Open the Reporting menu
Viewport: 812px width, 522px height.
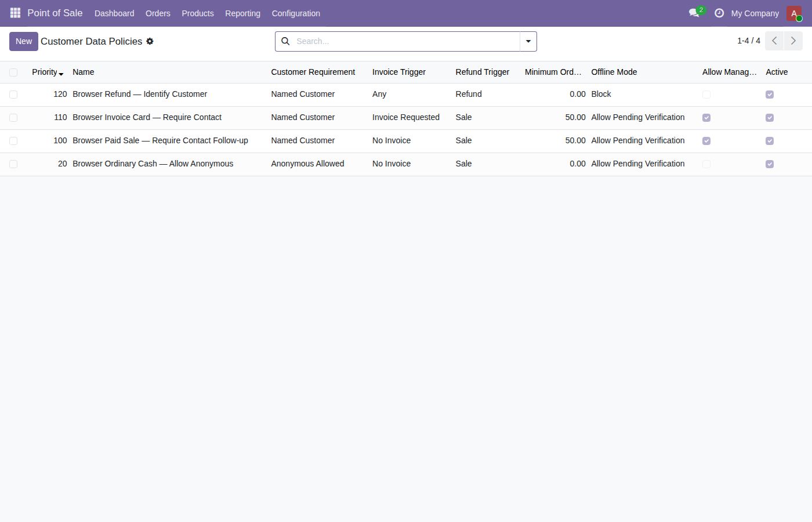tap(242, 13)
